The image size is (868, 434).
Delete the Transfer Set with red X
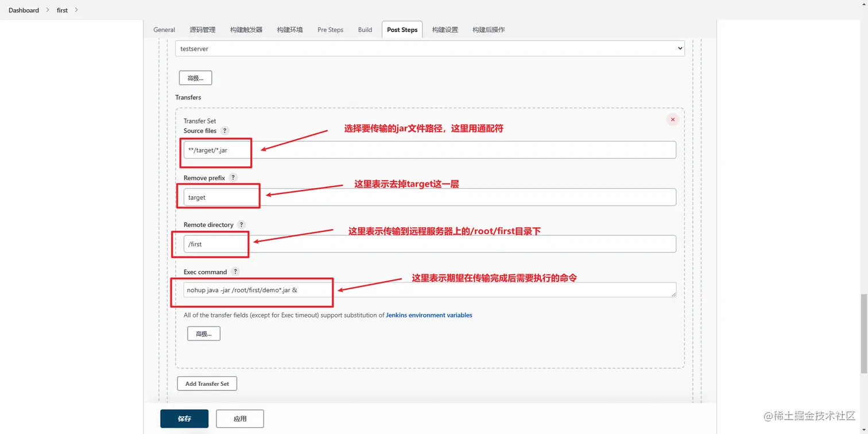[x=672, y=119]
